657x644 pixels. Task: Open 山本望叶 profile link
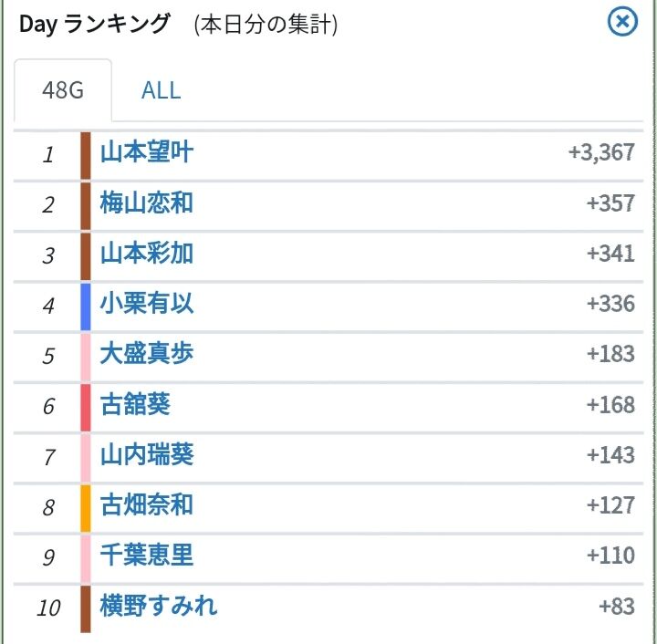click(146, 152)
